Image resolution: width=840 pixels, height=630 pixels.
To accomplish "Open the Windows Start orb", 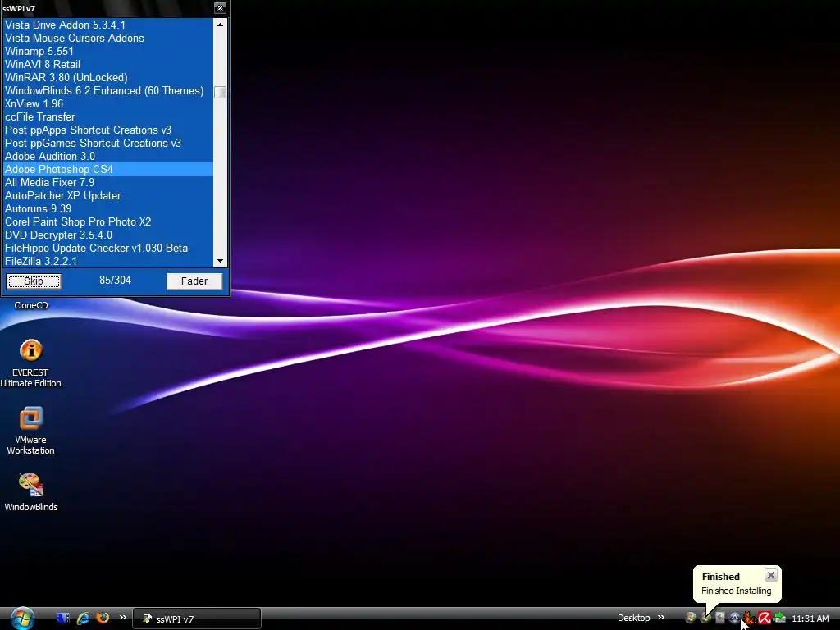I will coord(22,619).
